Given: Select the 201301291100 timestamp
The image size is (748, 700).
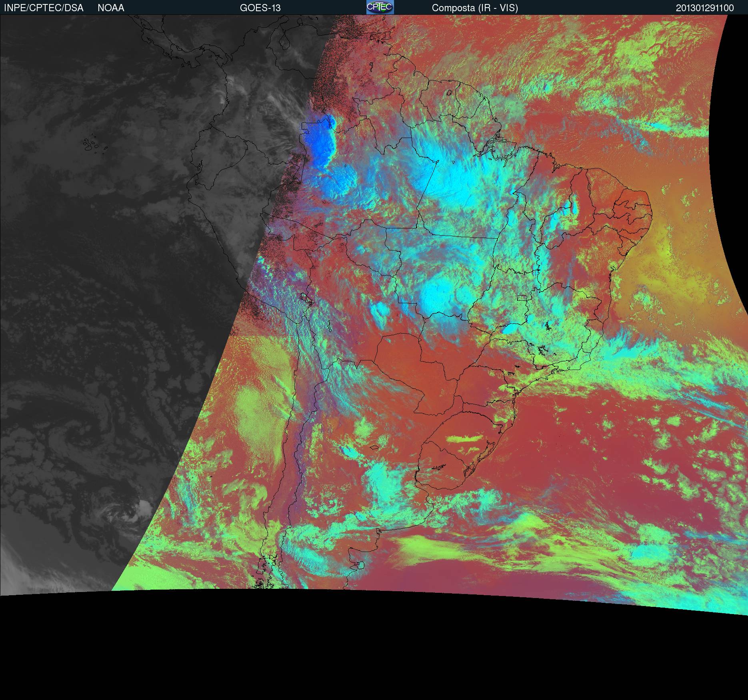Looking at the screenshot, I should pos(705,8).
